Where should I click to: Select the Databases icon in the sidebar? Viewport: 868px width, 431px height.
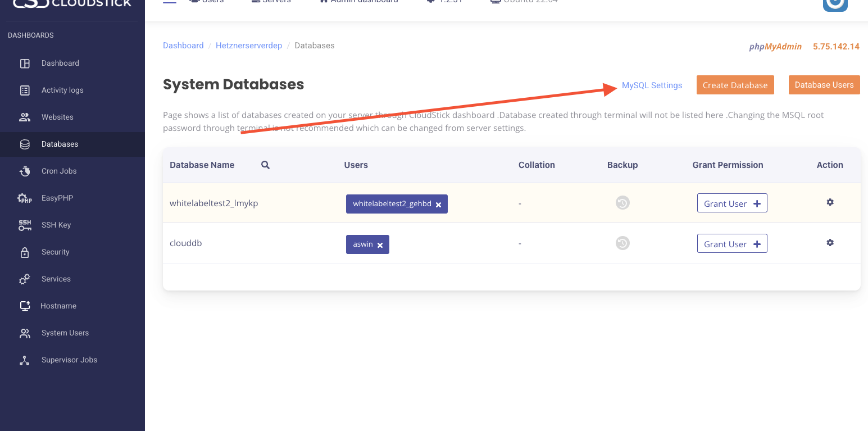pyautogui.click(x=25, y=144)
